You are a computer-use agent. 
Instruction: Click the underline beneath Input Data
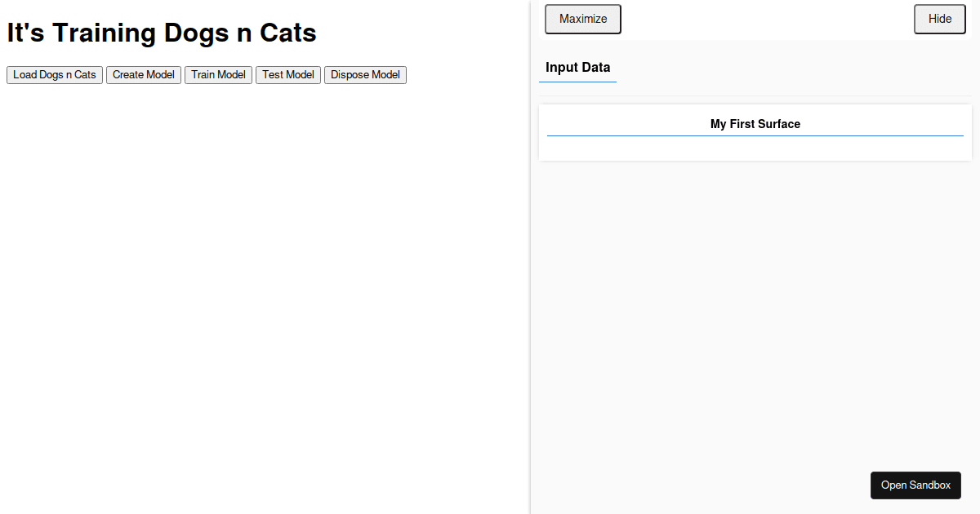click(x=577, y=82)
